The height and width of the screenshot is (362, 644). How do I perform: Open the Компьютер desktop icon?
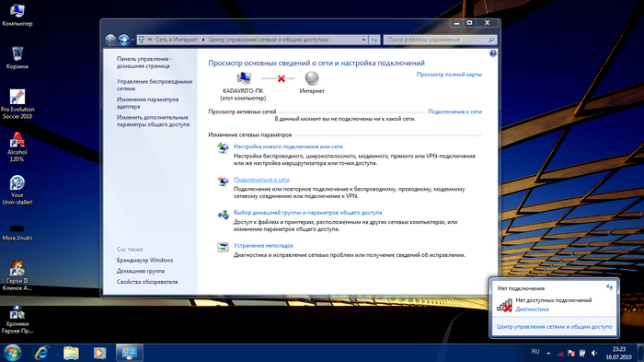(x=17, y=16)
